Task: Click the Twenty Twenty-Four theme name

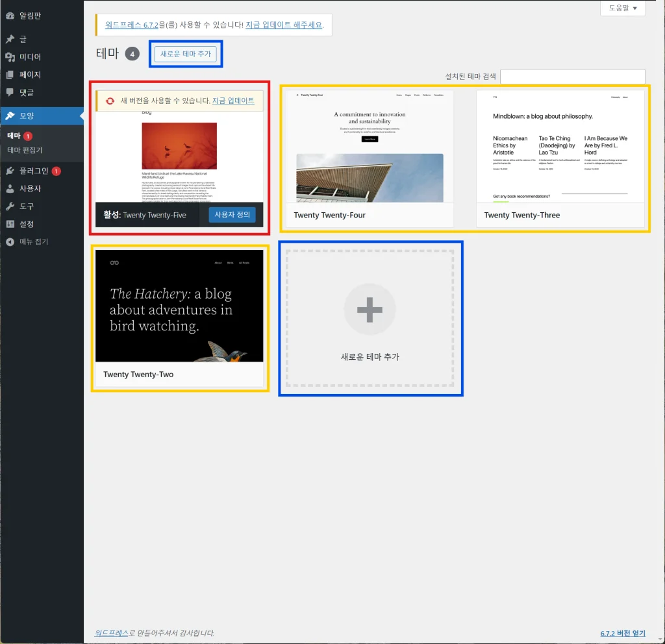Action: [x=329, y=215]
